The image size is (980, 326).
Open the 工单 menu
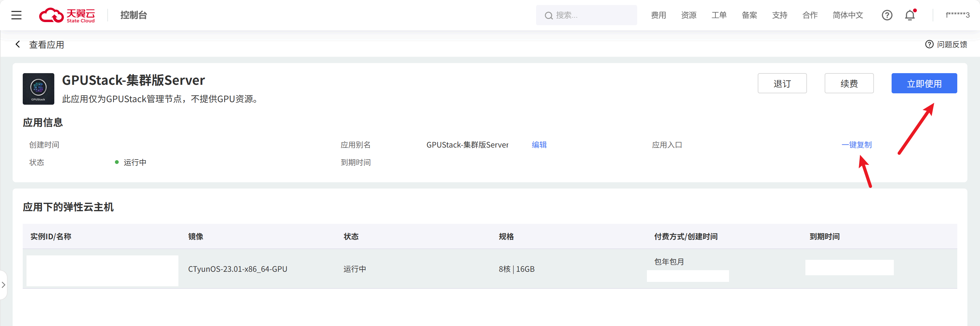click(x=719, y=15)
